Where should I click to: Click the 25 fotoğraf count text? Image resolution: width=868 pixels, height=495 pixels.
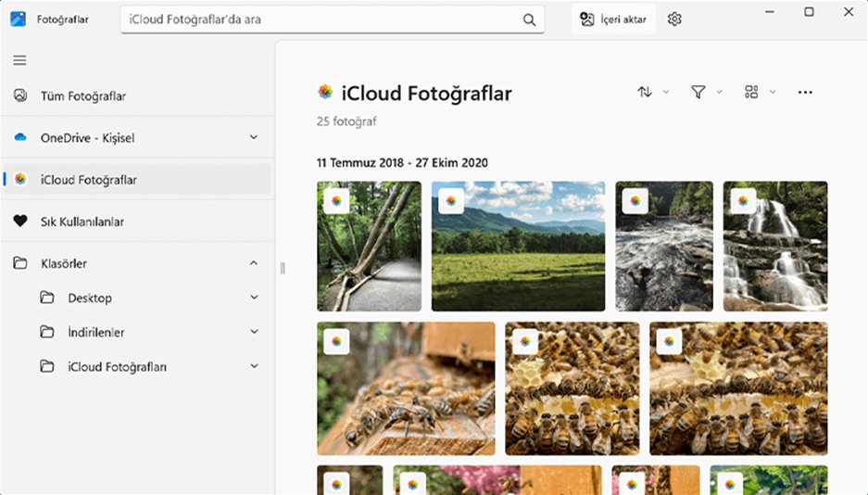pos(346,121)
